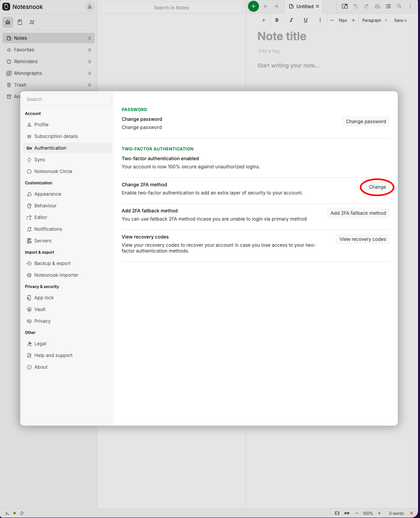Click green plus insert block icon

pos(264,20)
